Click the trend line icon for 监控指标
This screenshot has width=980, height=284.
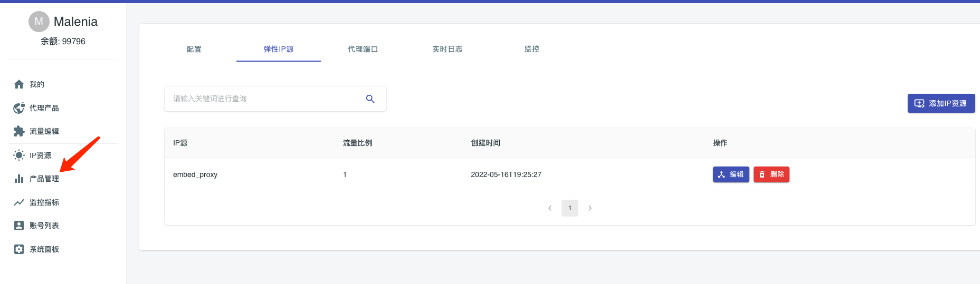pyautogui.click(x=19, y=202)
